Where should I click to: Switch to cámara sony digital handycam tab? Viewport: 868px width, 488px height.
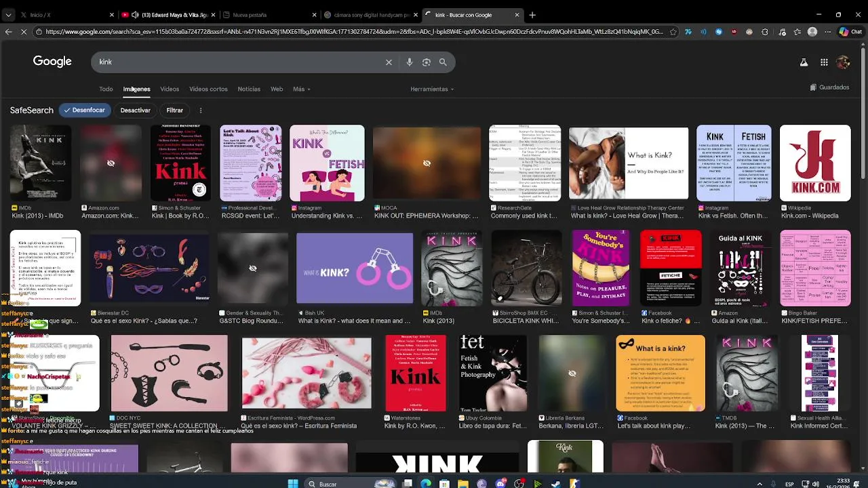[x=372, y=14]
